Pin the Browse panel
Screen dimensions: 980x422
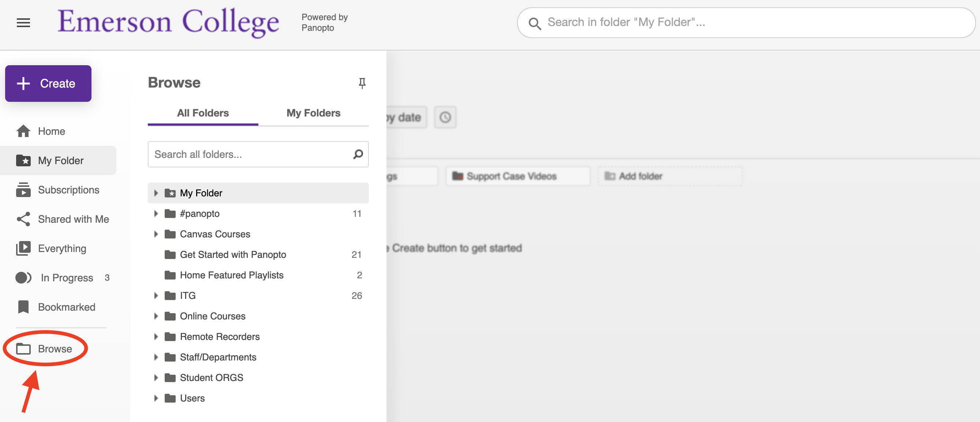[362, 83]
